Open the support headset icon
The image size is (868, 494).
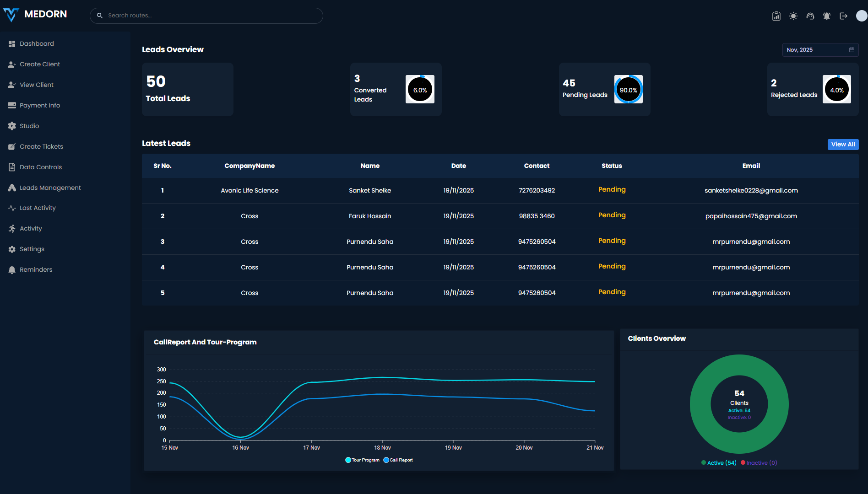point(810,16)
